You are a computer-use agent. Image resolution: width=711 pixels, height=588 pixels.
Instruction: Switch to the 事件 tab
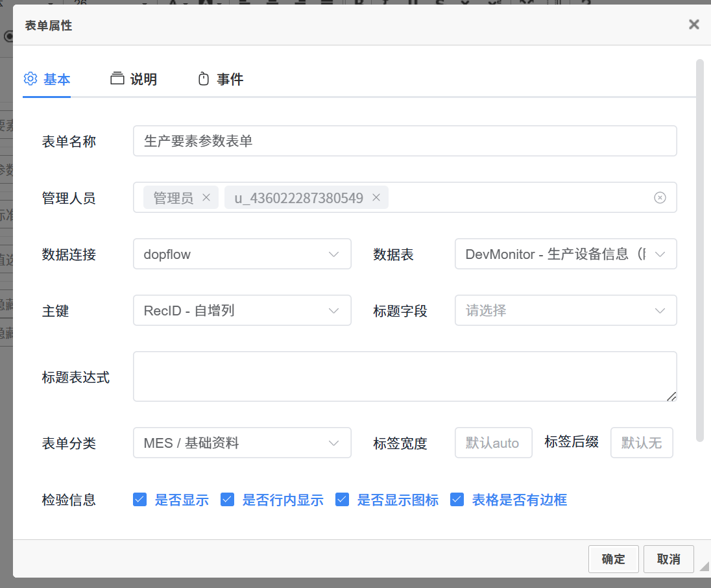coord(230,80)
